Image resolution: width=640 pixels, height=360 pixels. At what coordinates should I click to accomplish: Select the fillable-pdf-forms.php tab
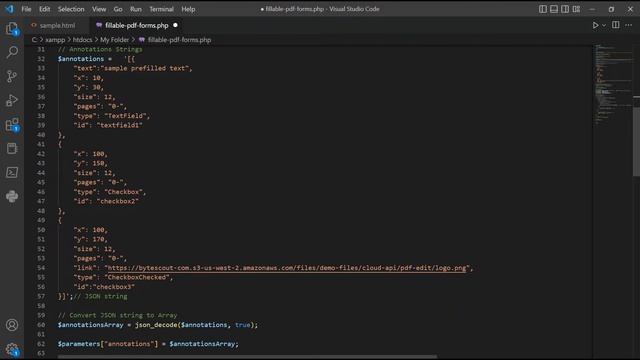click(x=136, y=25)
